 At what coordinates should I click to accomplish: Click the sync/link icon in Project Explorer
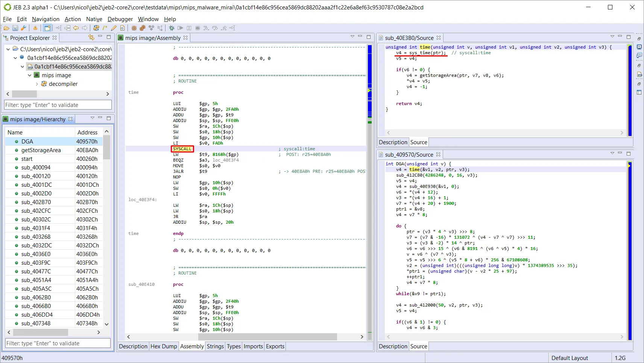point(91,37)
